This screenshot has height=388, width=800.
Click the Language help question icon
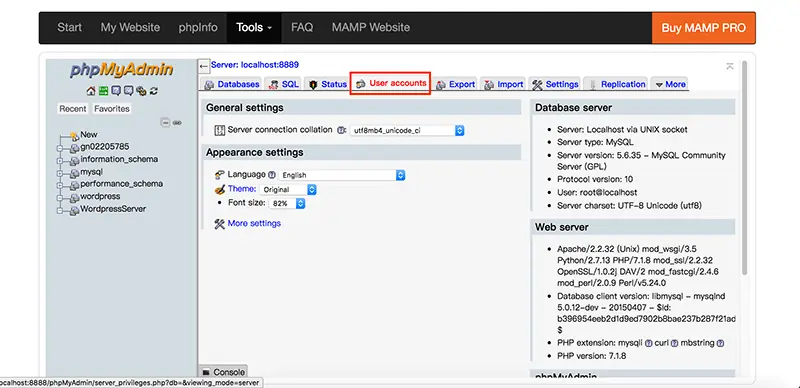click(x=271, y=175)
